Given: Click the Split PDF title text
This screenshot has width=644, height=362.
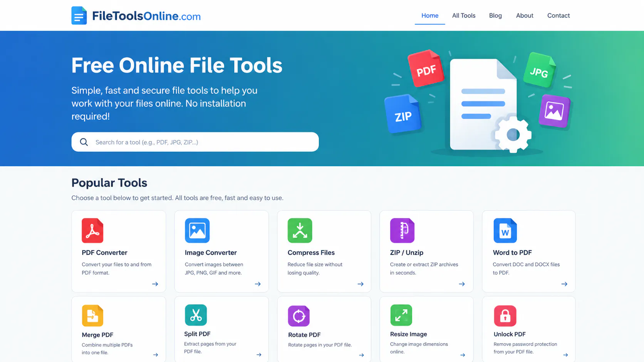Looking at the screenshot, I should coord(197,334).
